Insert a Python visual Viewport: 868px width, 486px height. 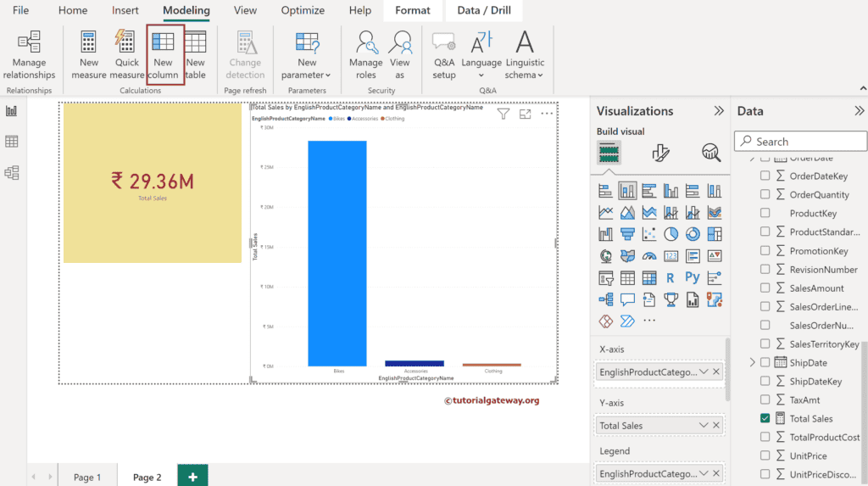[x=693, y=277]
